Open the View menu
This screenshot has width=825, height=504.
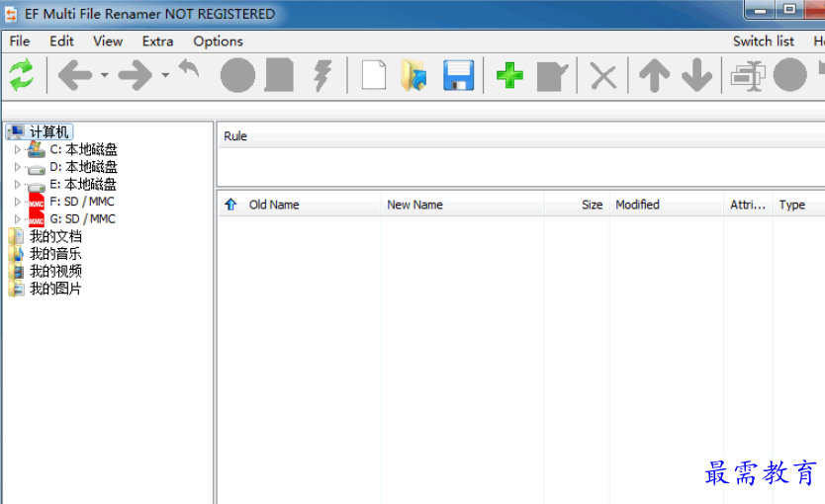tap(108, 41)
